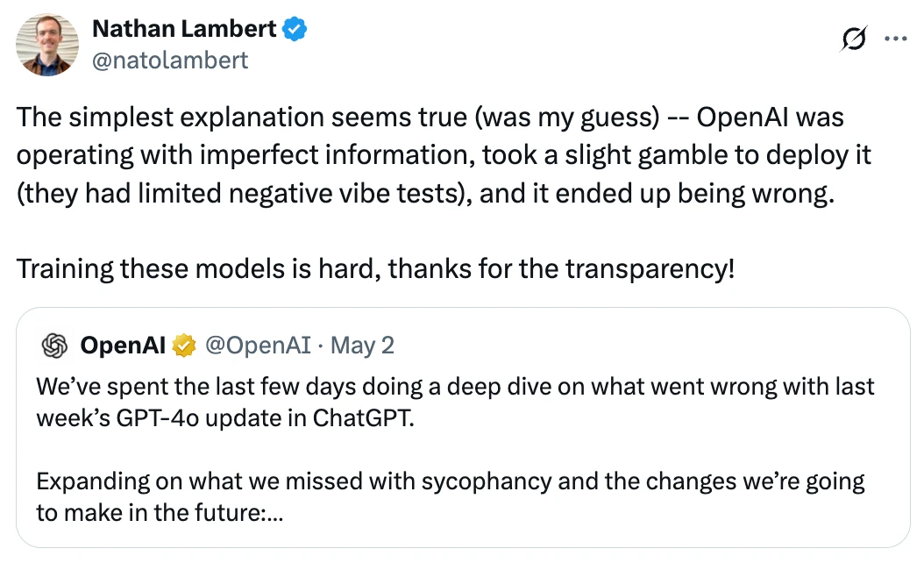Open the three-dot more options menu

896,39
